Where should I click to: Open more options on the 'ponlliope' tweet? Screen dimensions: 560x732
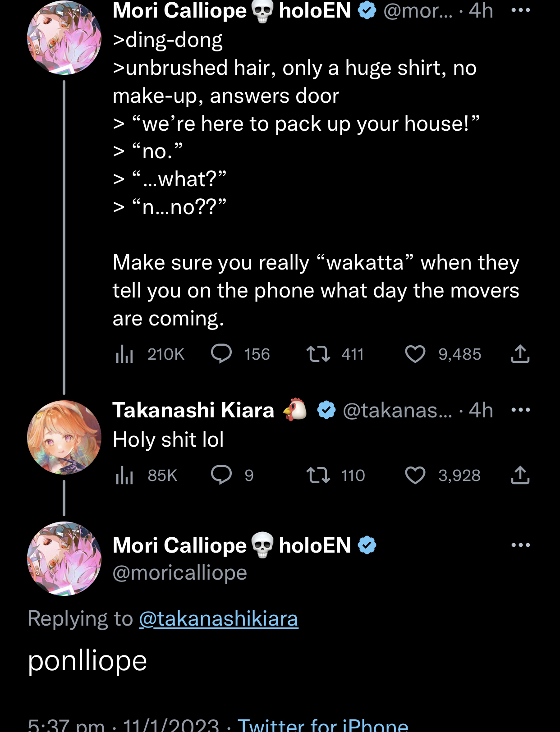point(520,545)
